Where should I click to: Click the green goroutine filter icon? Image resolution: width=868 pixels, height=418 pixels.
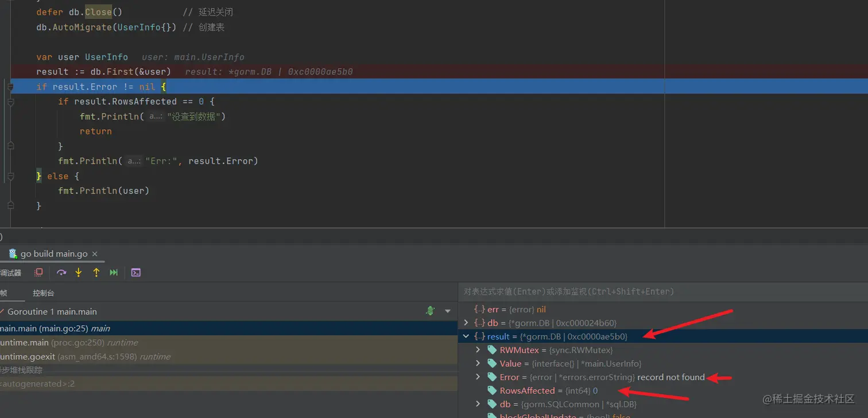[431, 311]
